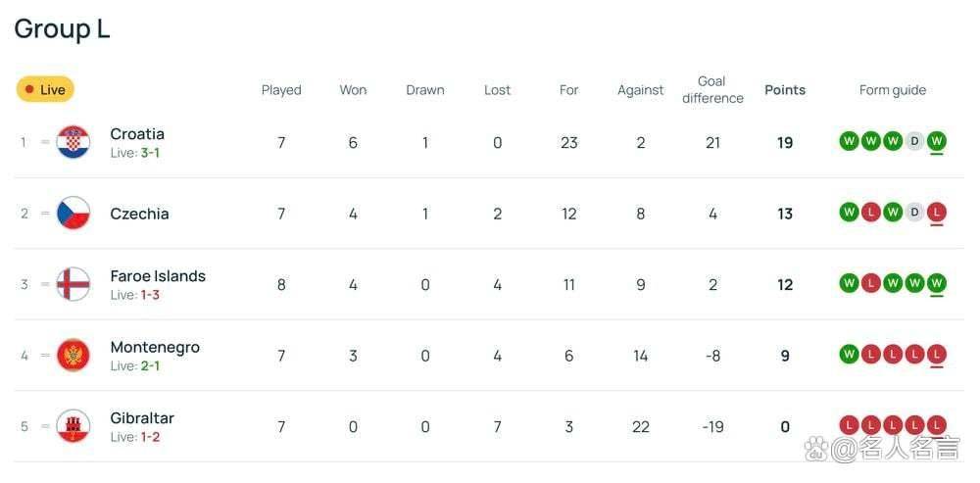Click the Czechia flag icon
This screenshot has width=980, height=483.
pyautogui.click(x=73, y=214)
